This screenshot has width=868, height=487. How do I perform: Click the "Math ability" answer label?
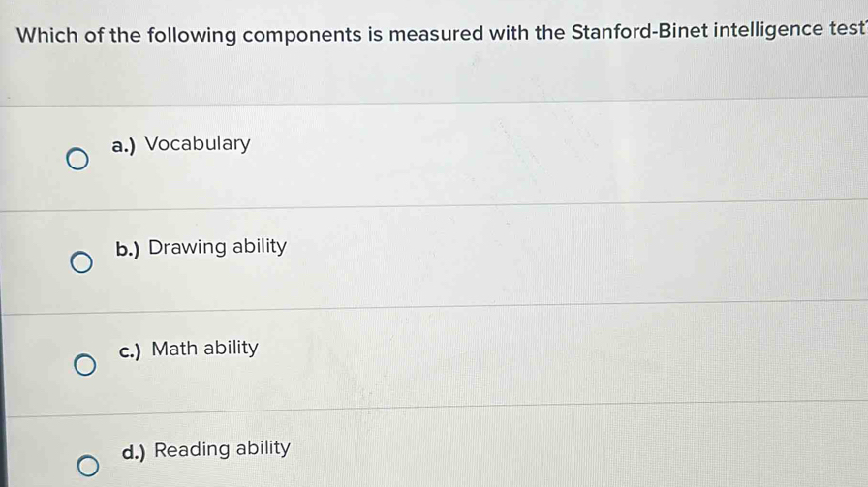click(205, 348)
